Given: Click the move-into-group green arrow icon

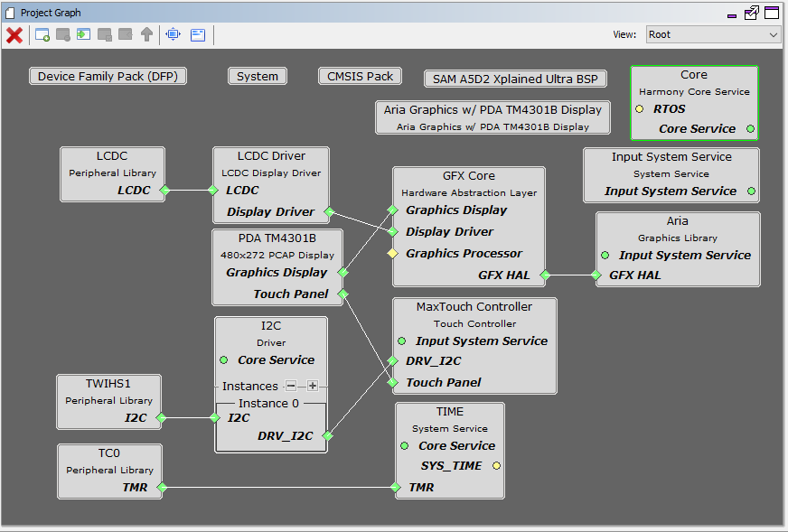Looking at the screenshot, I should pos(83,34).
